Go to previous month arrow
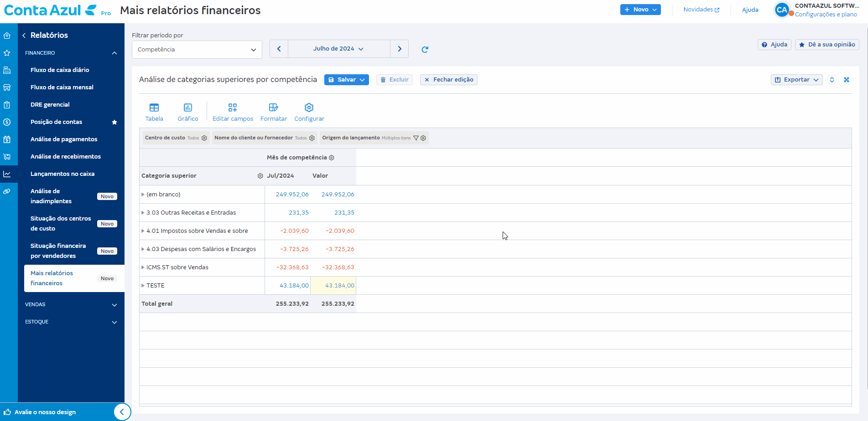 click(x=279, y=49)
